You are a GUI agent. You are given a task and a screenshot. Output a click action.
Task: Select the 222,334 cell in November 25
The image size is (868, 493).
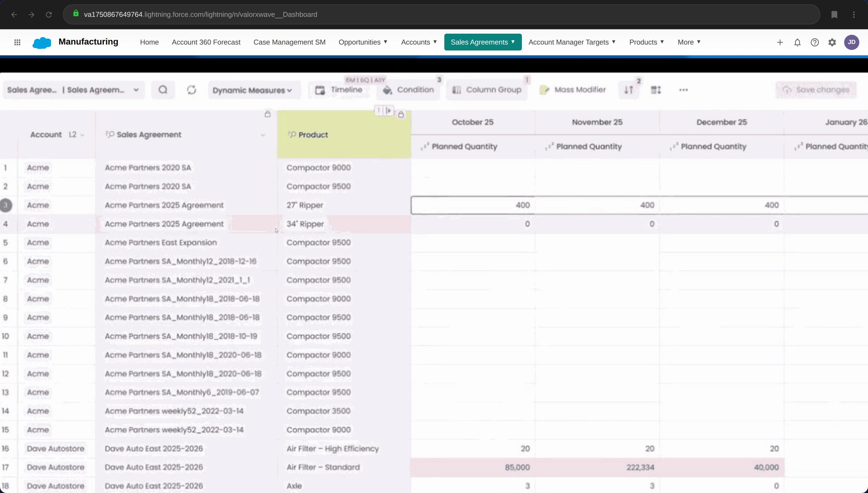coord(597,467)
